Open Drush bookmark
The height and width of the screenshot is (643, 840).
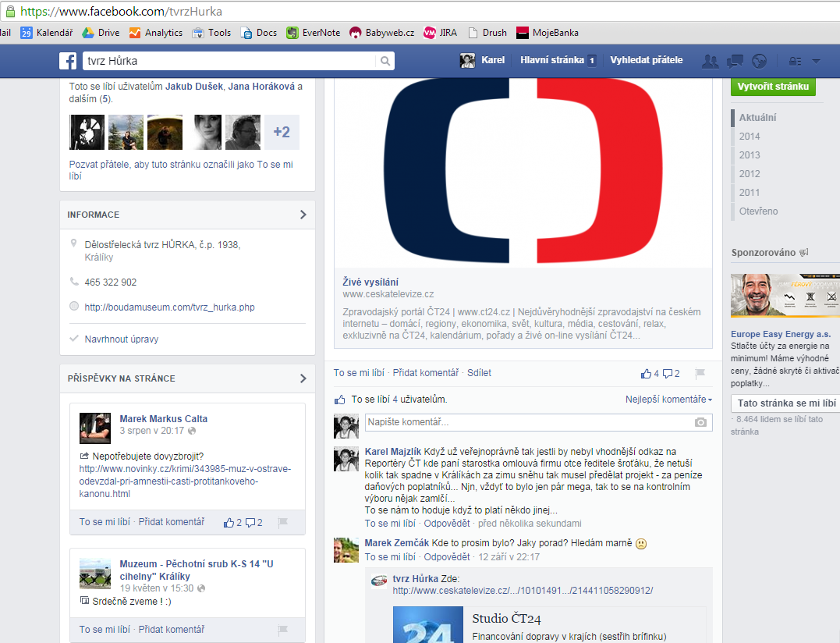click(x=487, y=33)
